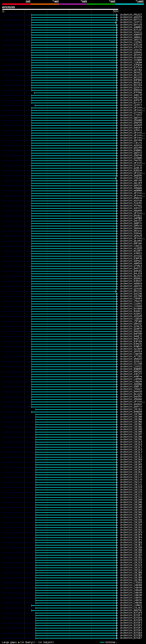146x644 pixels.
Task: Select hit UniRef100_B4FB66
Action: point(131,80)
